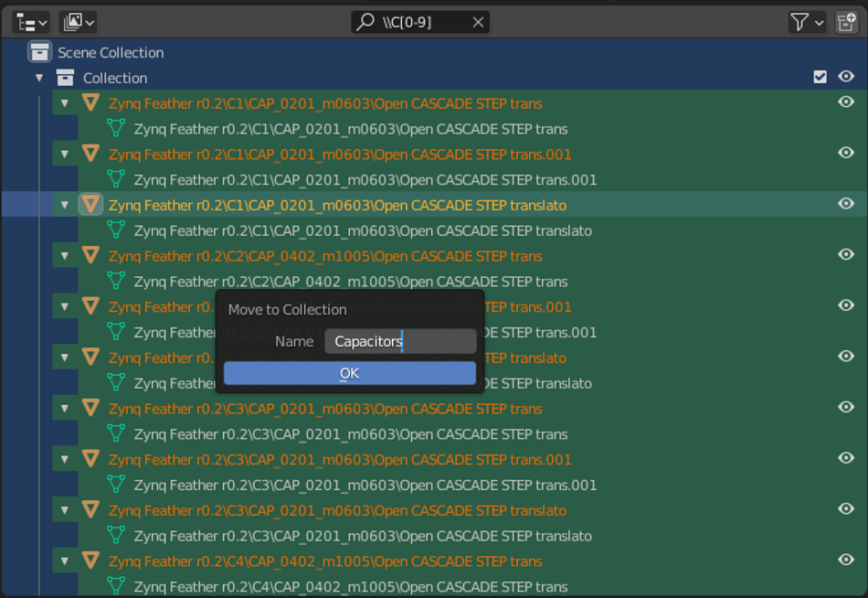Click object icon of C1 CAP_0201 trans

coord(90,102)
